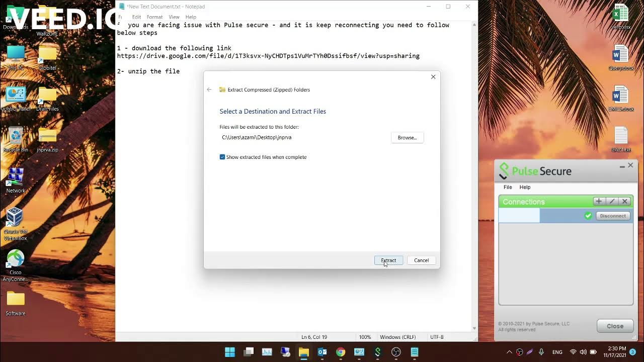Select the jnprva.zip file on desktop
The width and height of the screenshot is (644, 362).
click(x=47, y=140)
